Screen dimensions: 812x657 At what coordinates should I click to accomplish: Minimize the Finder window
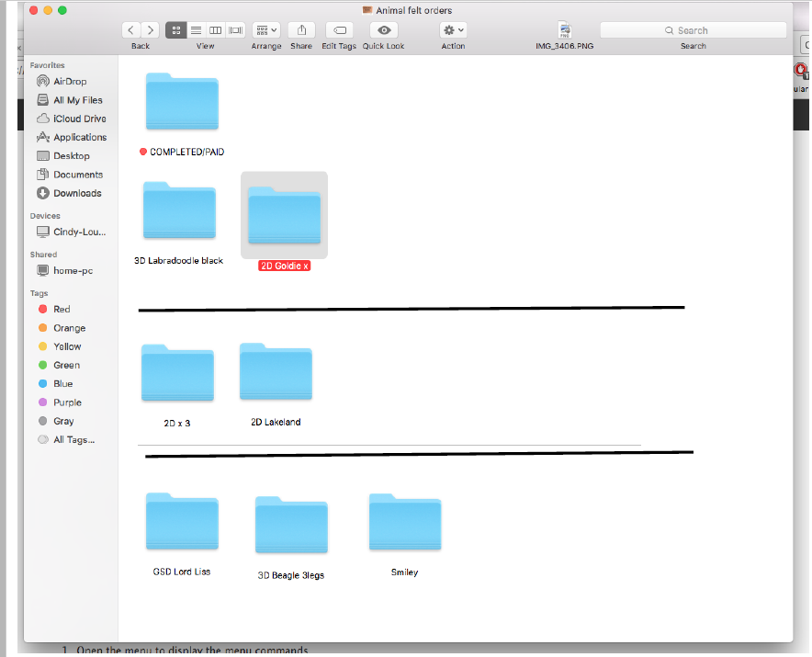tap(48, 10)
